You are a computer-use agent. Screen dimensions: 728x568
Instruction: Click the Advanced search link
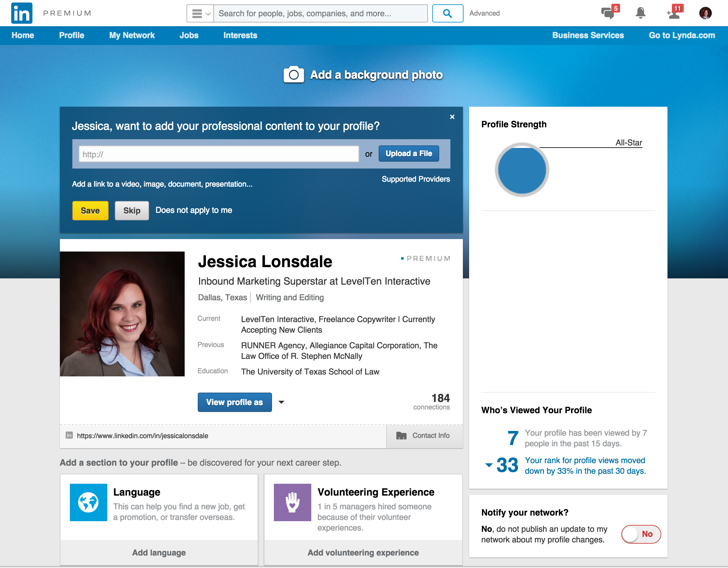(484, 13)
